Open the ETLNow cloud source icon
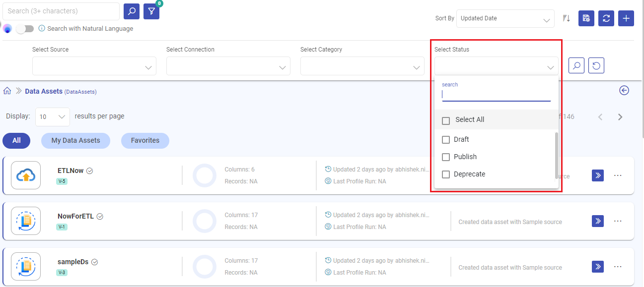This screenshot has height=287, width=644. pos(25,175)
